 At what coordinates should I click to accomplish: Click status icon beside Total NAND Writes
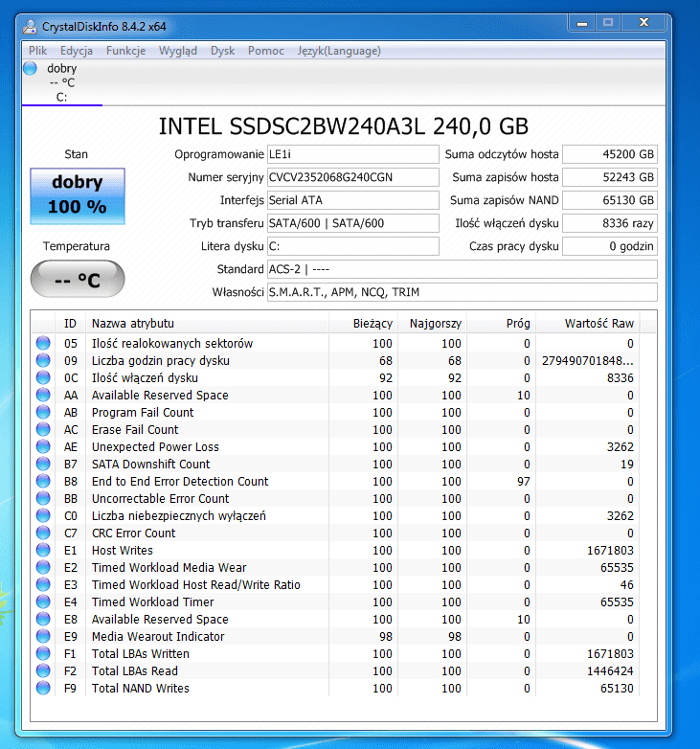pos(43,689)
